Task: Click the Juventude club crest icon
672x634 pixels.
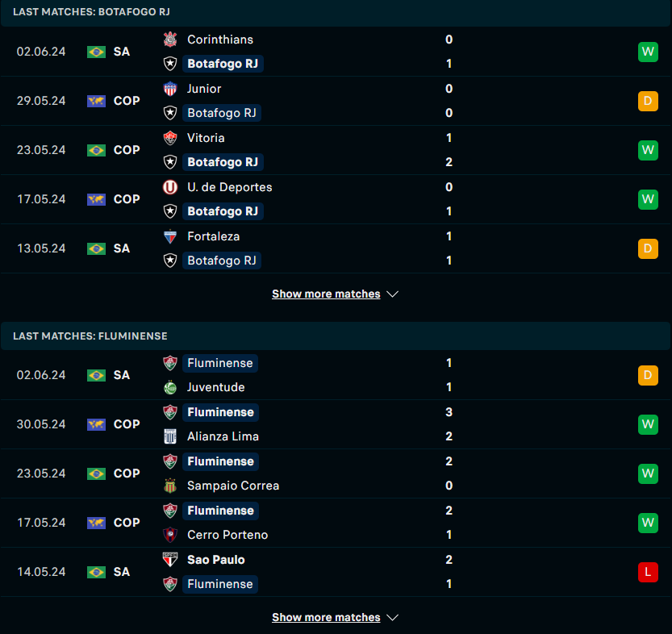Action: pos(170,387)
